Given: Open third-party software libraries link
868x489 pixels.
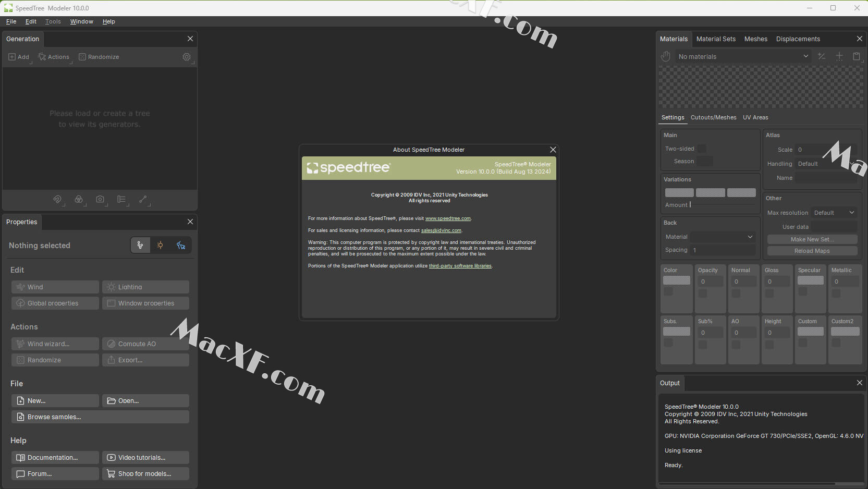Looking at the screenshot, I should tap(460, 266).
